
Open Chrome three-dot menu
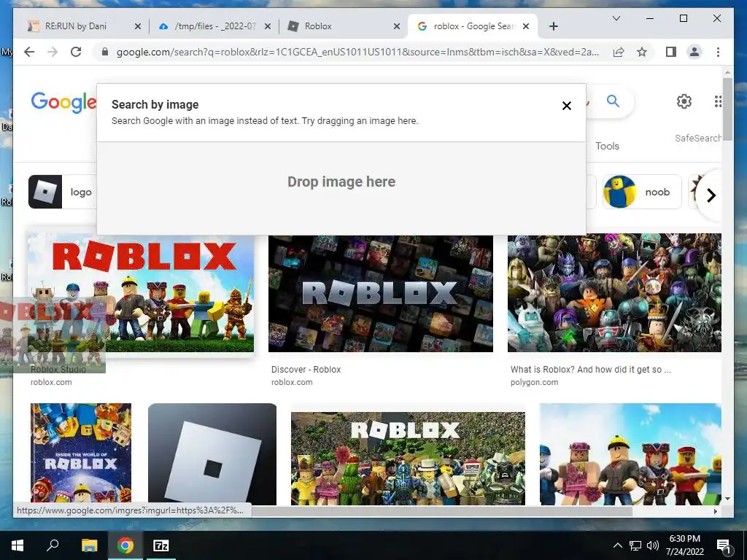[x=718, y=52]
